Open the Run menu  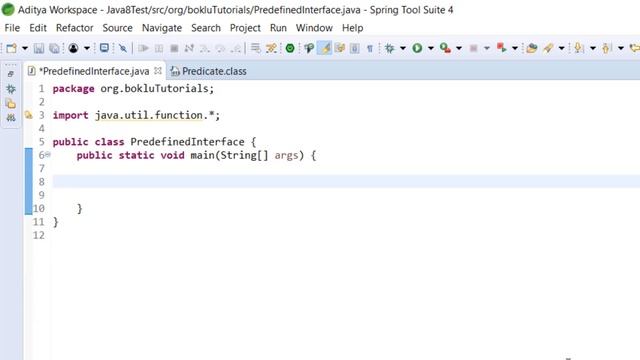coord(278,28)
